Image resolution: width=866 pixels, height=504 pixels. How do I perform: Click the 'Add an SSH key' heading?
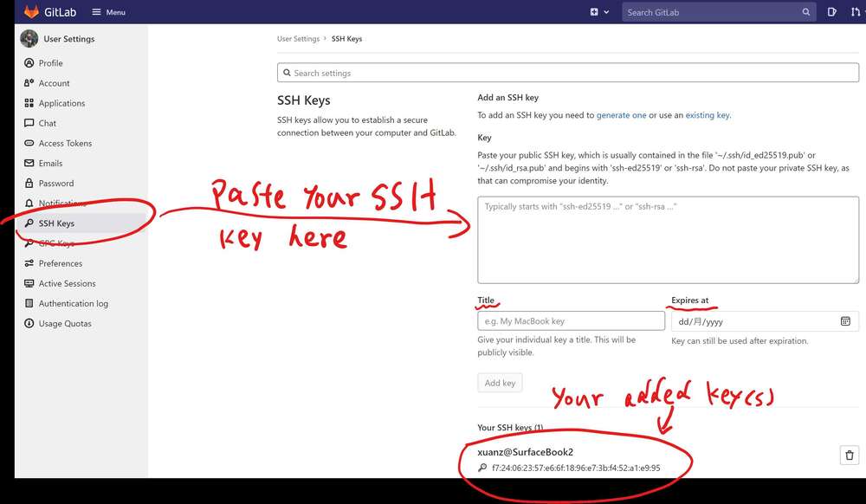508,98
